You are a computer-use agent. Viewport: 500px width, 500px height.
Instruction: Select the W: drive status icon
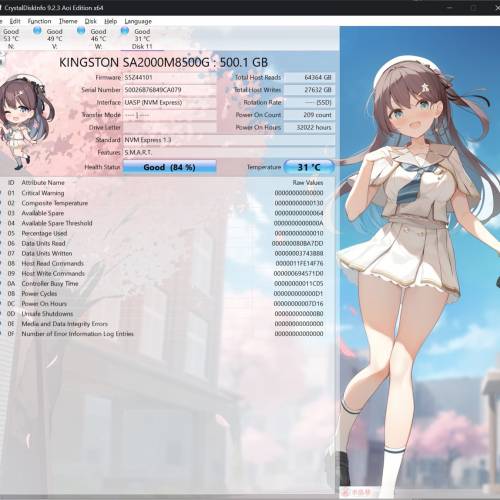pyautogui.click(x=81, y=31)
